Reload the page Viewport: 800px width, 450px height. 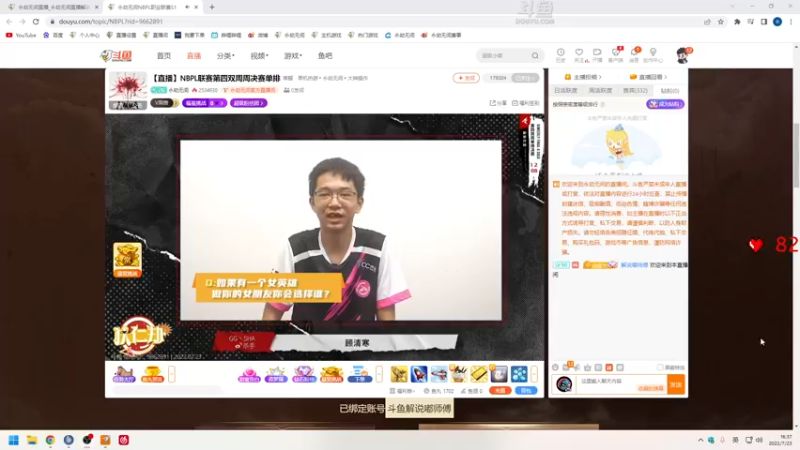36,21
